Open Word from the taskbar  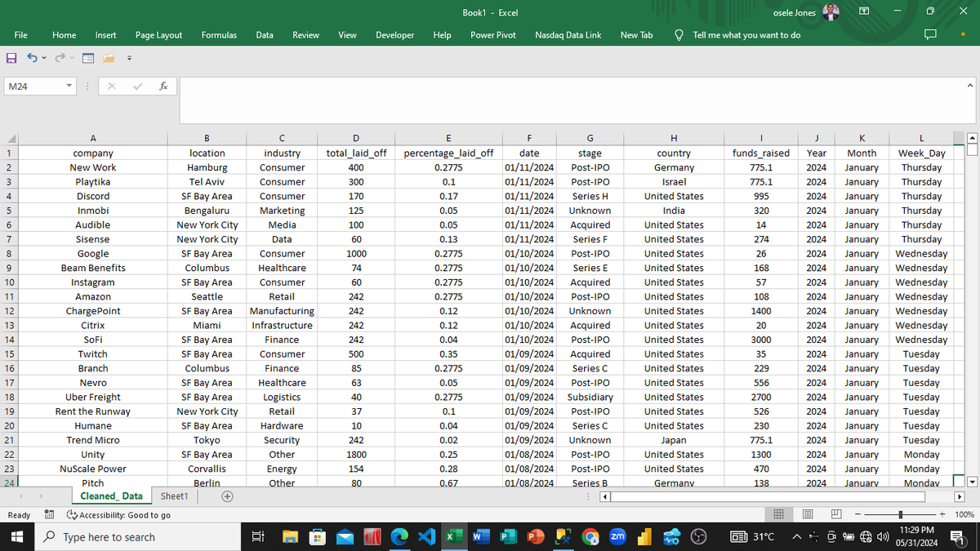click(480, 536)
